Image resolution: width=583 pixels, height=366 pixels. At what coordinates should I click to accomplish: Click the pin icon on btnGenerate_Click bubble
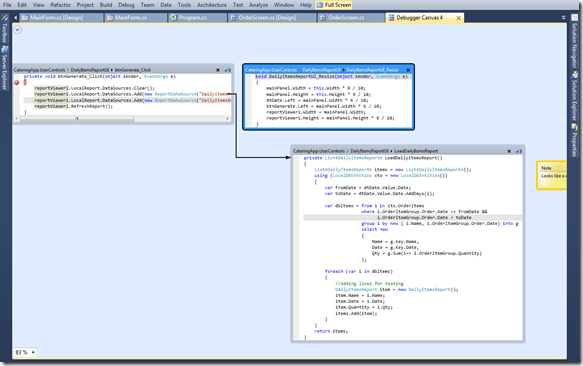[x=227, y=70]
